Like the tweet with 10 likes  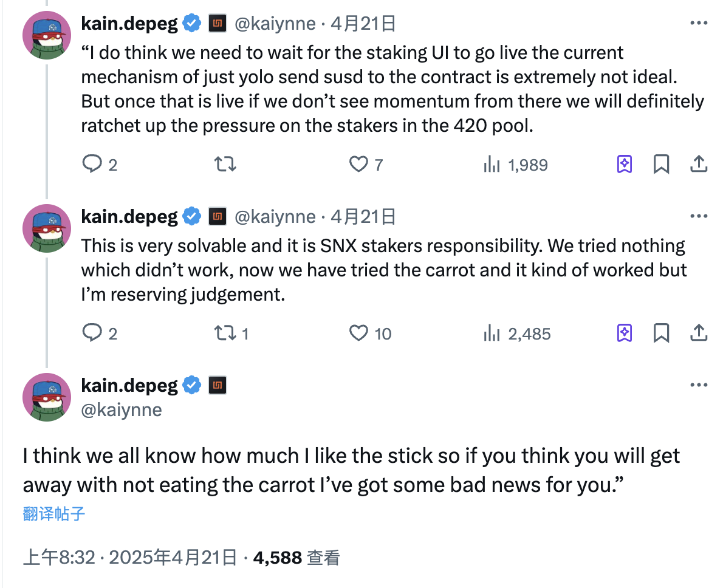(359, 333)
